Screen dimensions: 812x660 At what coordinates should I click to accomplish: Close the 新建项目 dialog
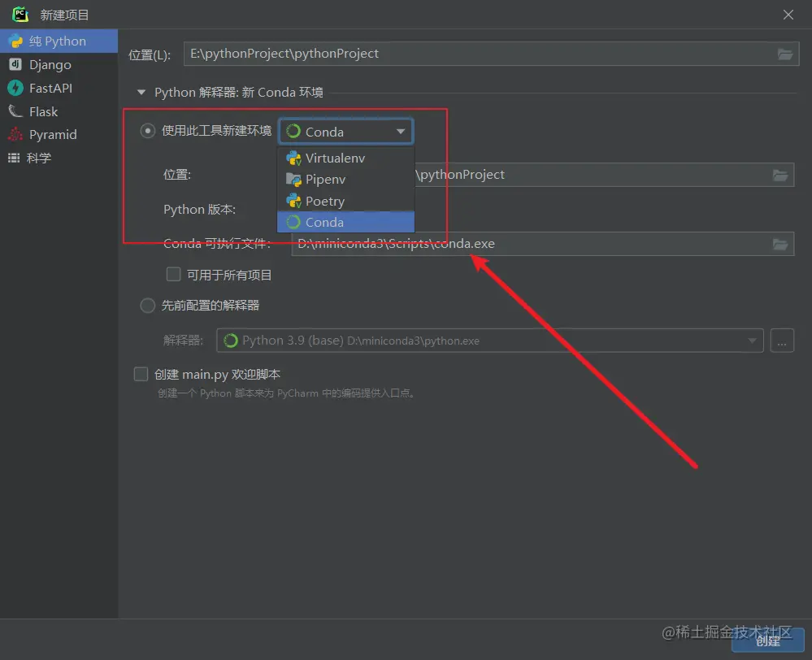(x=788, y=15)
